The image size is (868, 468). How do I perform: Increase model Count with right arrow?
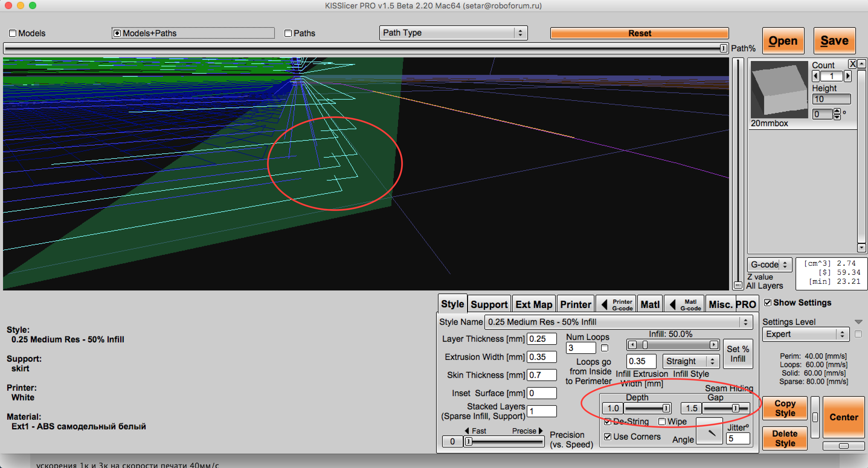coord(848,76)
